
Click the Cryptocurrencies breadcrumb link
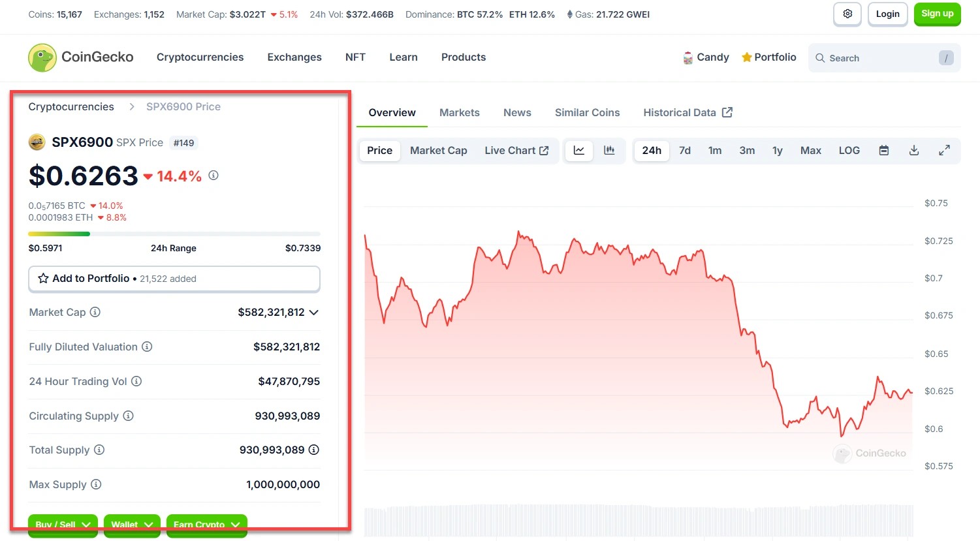click(71, 107)
